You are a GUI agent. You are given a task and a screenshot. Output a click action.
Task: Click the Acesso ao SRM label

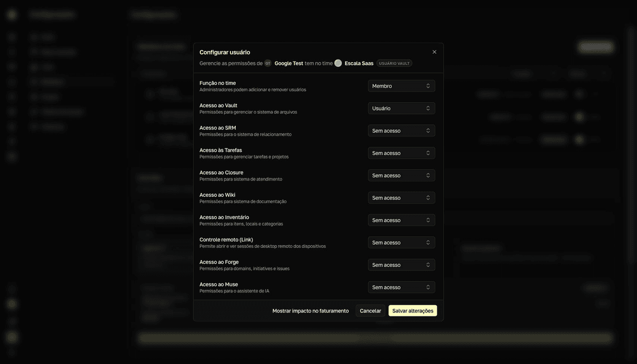point(218,127)
